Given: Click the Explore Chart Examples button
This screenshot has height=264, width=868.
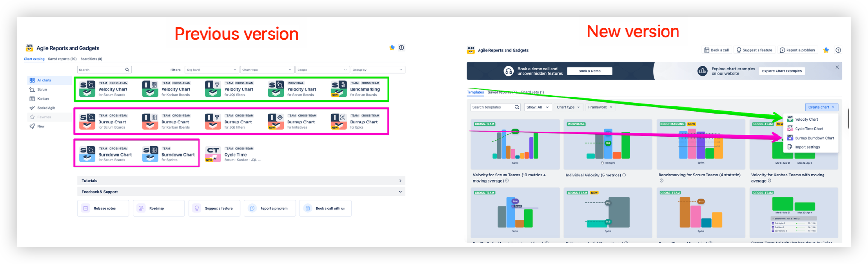Looking at the screenshot, I should 782,71.
